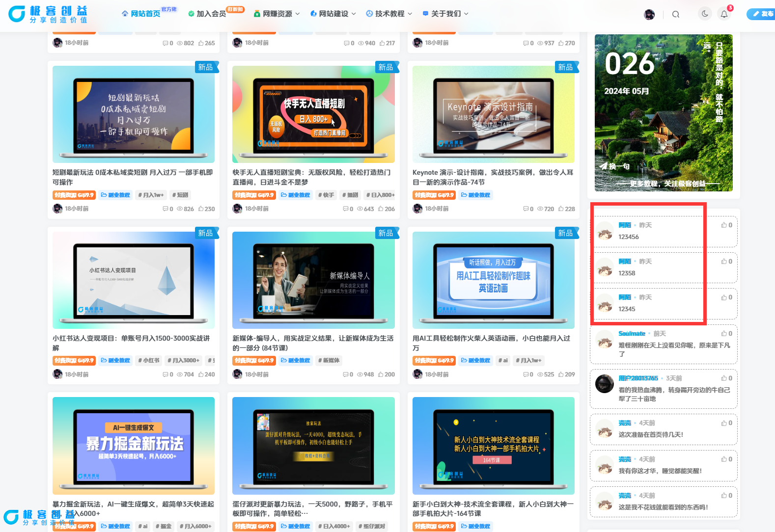
Task: Expand the 网站建设 dropdown menu
Action: point(333,14)
